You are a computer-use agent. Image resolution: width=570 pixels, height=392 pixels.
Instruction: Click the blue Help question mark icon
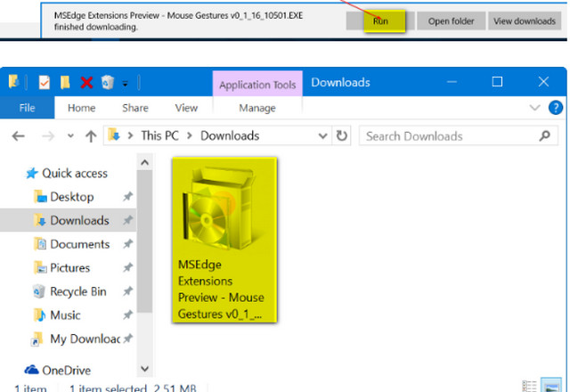click(555, 108)
